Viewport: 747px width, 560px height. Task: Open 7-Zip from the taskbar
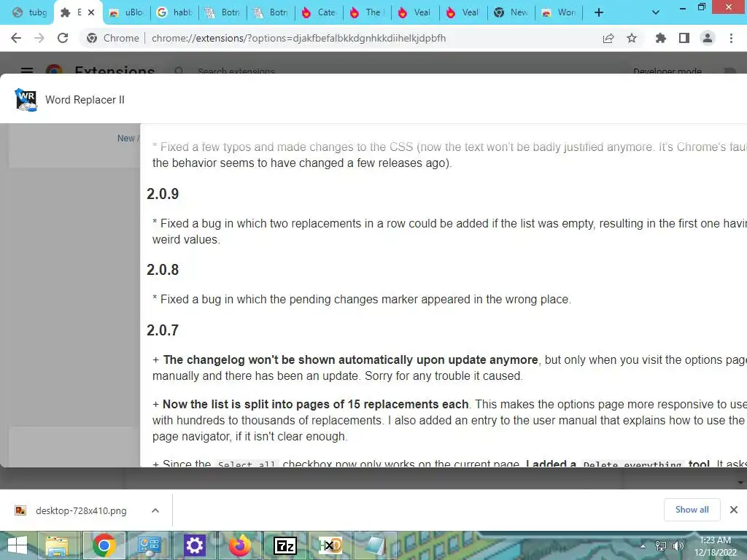coord(285,545)
